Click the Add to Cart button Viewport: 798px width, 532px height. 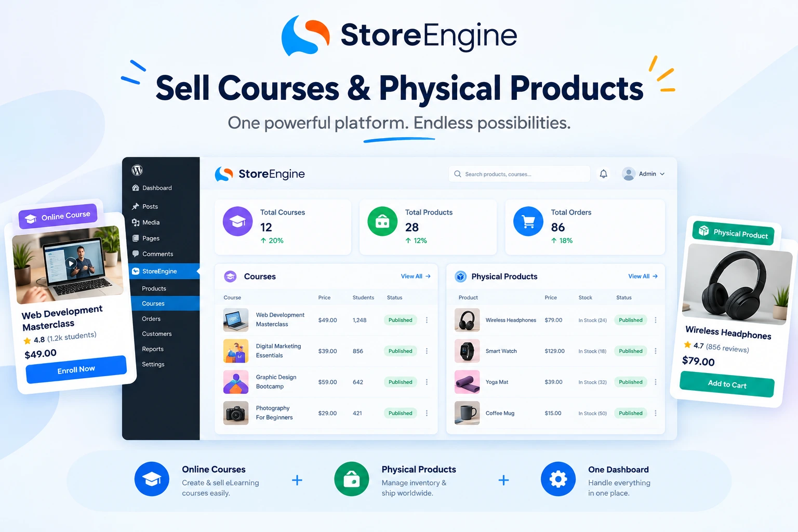click(x=727, y=384)
